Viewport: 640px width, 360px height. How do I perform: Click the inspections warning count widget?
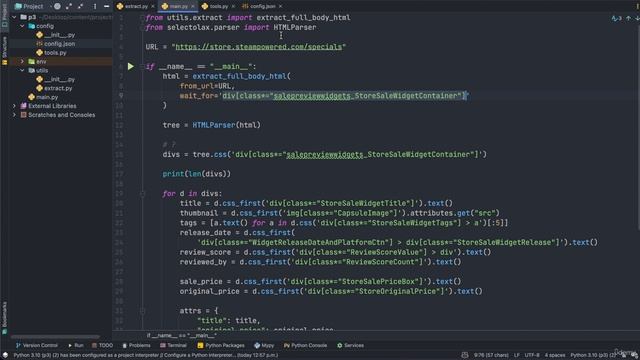coord(616,18)
